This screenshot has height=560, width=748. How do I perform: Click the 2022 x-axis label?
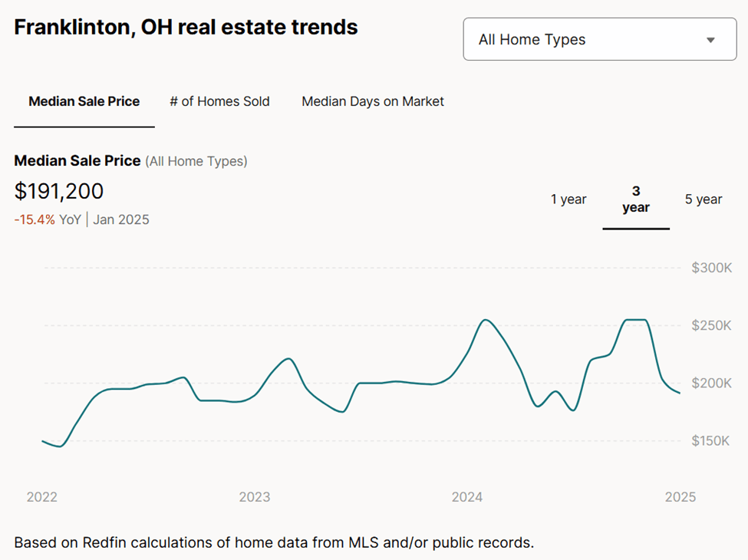click(42, 497)
